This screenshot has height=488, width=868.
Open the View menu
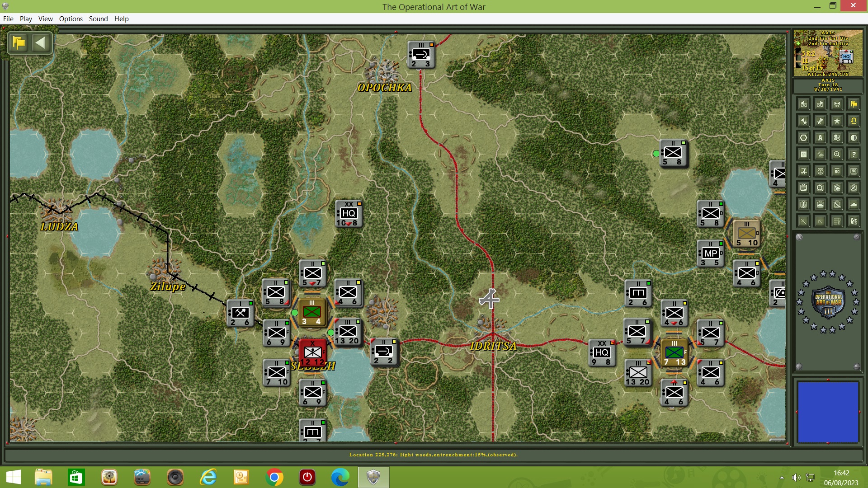coord(45,19)
